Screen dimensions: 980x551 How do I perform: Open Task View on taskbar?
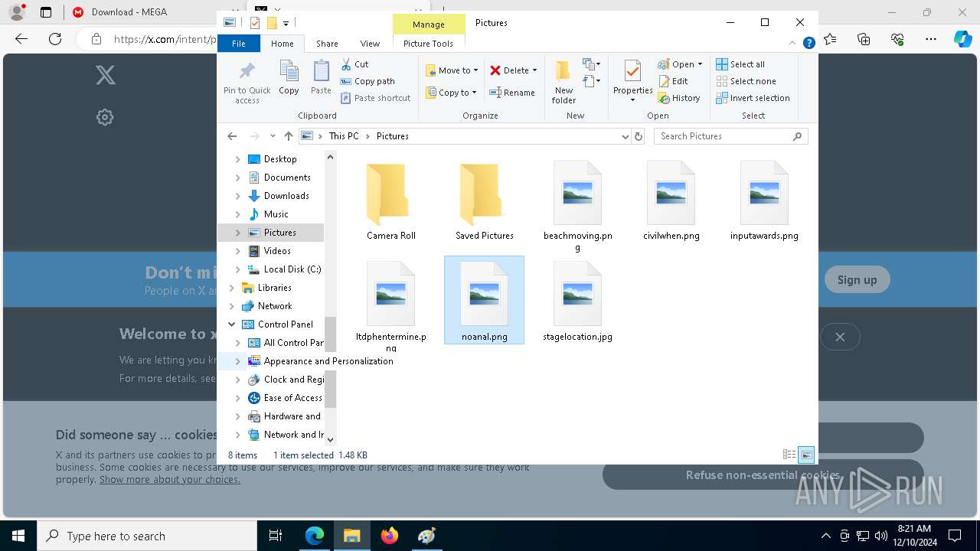click(276, 536)
